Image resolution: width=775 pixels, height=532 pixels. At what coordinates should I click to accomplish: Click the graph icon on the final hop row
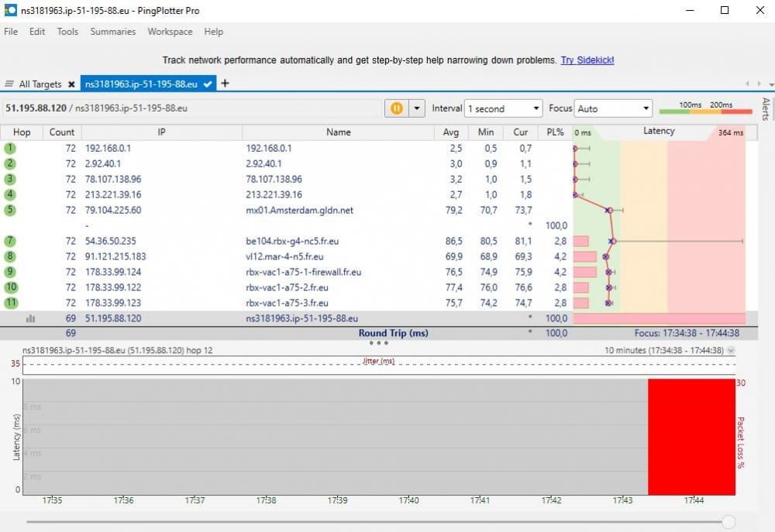click(31, 318)
